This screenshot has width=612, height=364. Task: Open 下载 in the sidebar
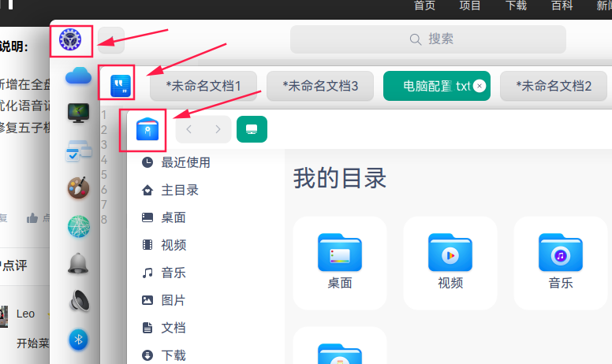coord(163,355)
